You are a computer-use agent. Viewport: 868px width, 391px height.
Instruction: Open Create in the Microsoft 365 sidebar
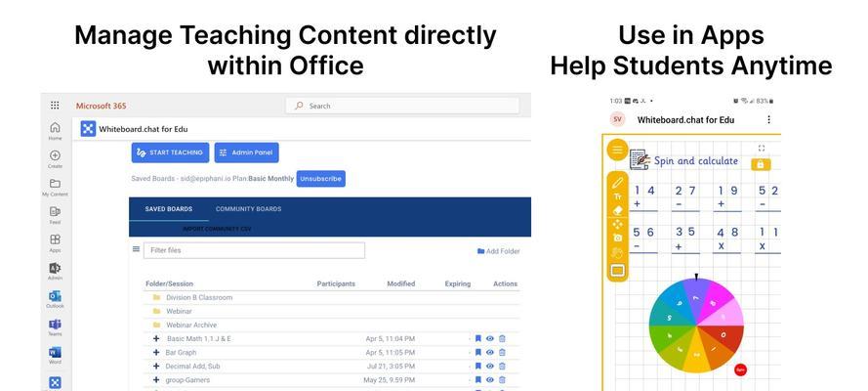(55, 159)
